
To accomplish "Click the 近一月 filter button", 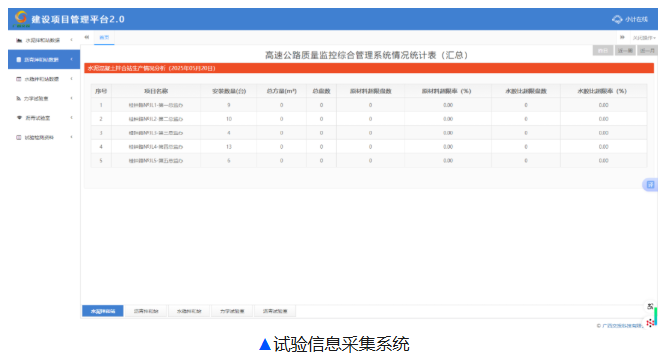I will (x=647, y=51).
